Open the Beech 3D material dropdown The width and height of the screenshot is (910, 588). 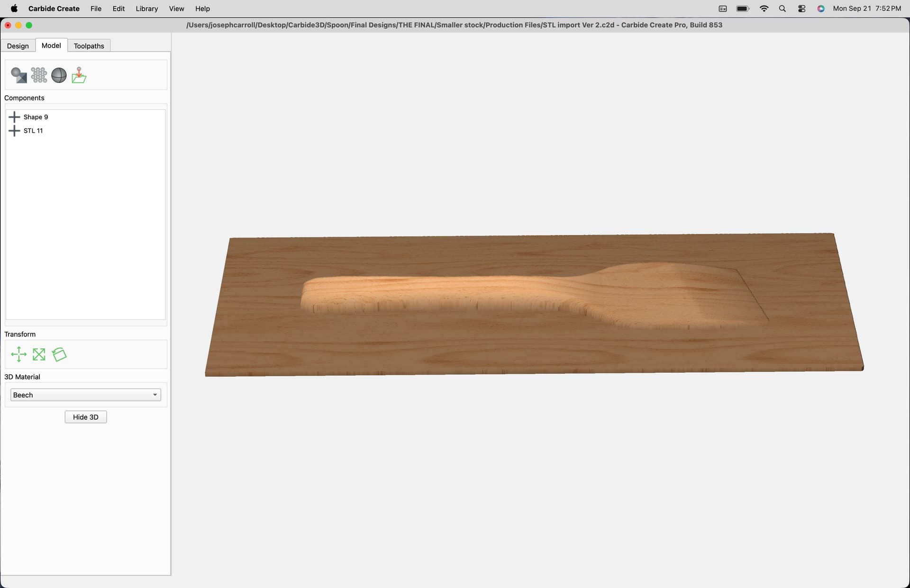point(86,395)
